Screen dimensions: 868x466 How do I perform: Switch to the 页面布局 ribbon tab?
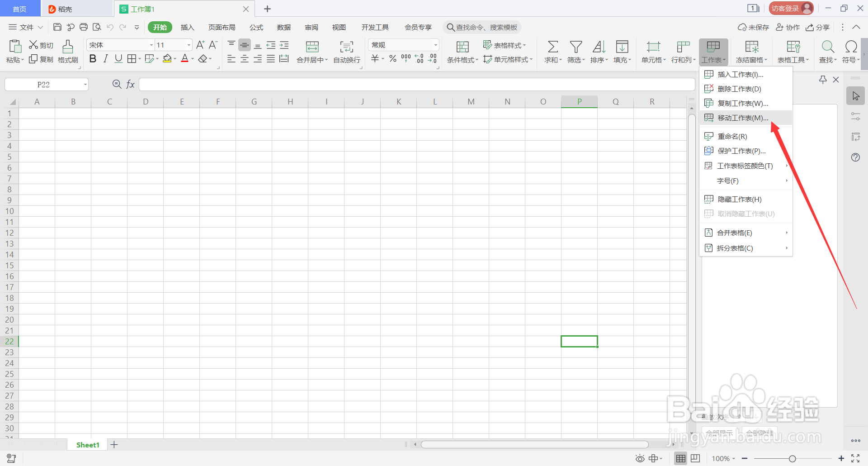(222, 27)
